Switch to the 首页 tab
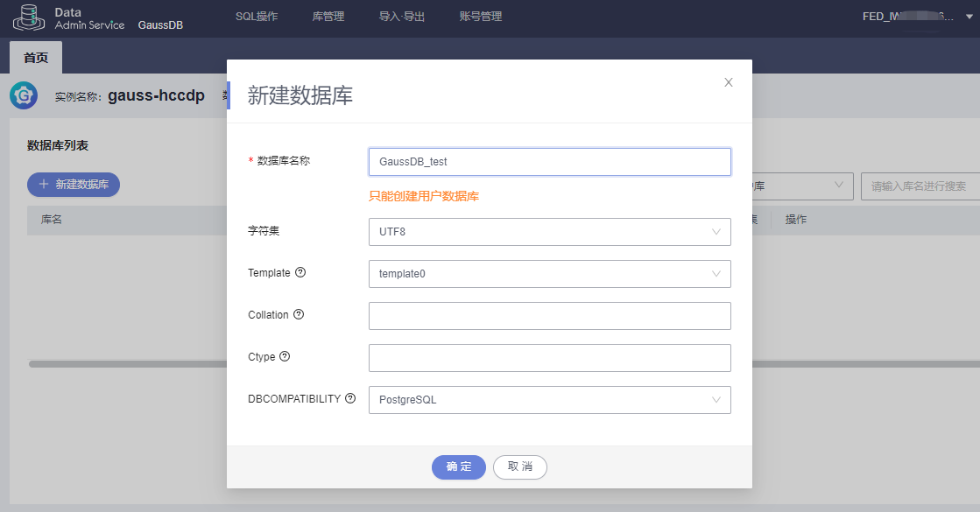 36,58
